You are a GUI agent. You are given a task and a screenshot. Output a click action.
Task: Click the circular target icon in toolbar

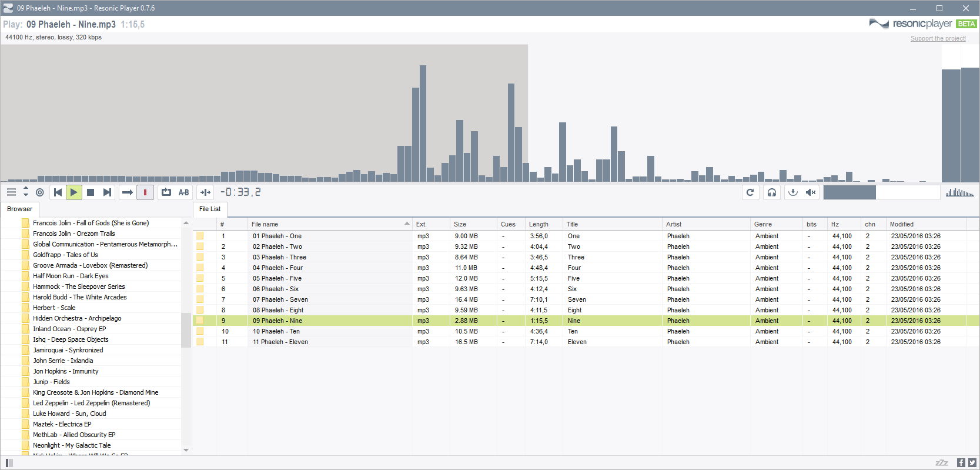[x=39, y=192]
